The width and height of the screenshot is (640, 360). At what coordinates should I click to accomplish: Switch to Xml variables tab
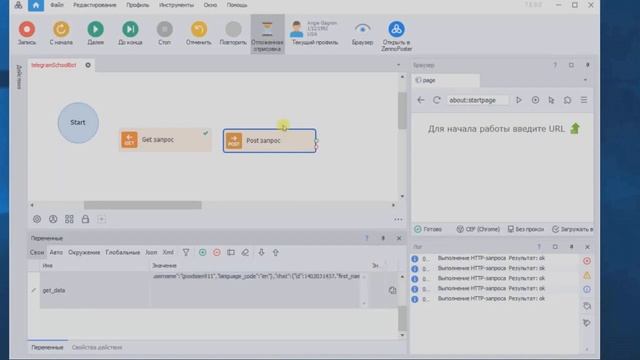pyautogui.click(x=168, y=252)
